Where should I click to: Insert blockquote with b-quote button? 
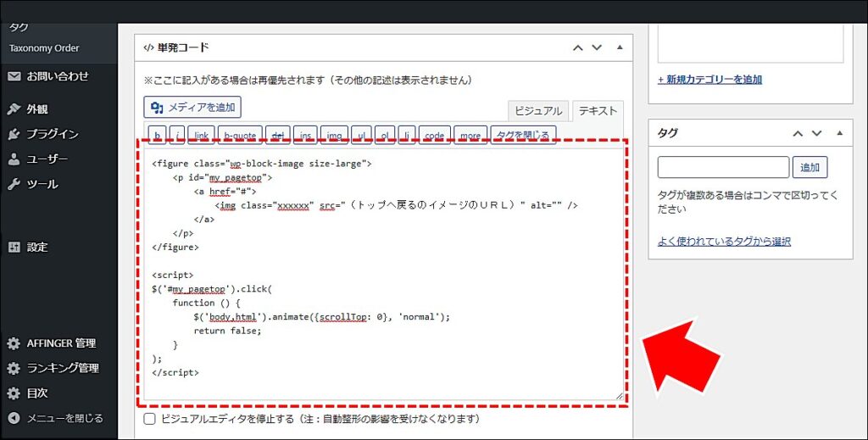tap(240, 135)
